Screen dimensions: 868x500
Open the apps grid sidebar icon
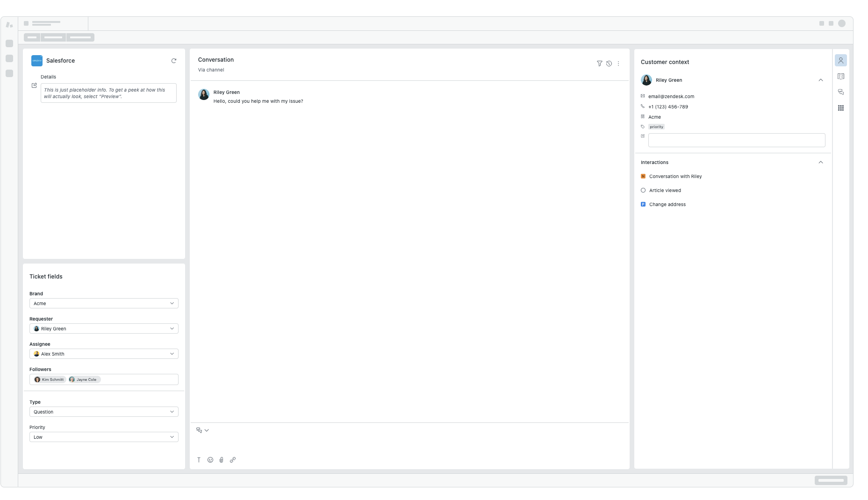(x=840, y=108)
